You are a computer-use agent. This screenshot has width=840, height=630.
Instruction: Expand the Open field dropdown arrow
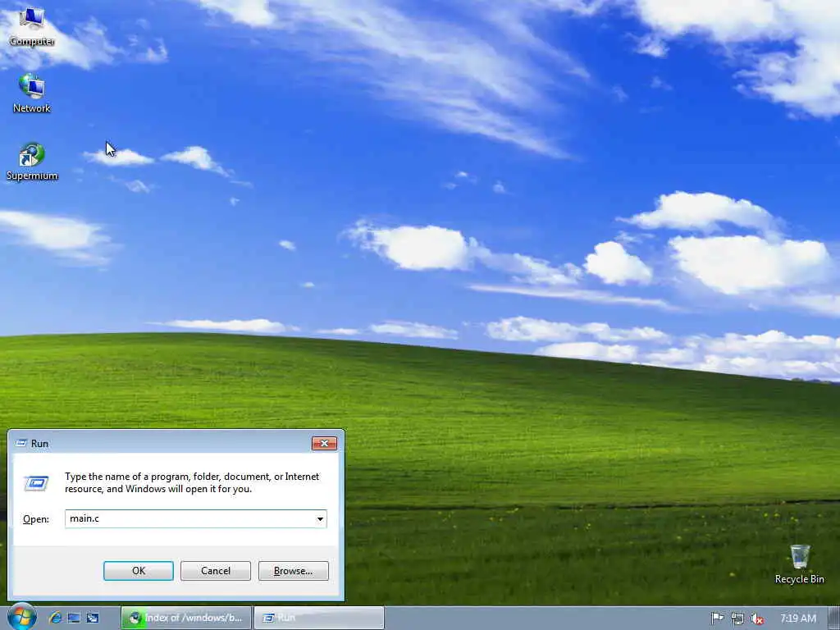[320, 518]
